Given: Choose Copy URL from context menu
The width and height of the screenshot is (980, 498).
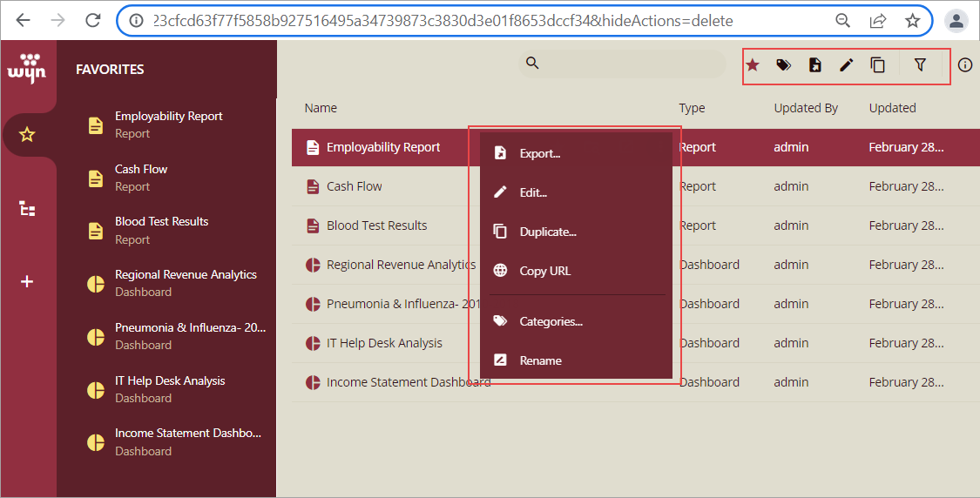Looking at the screenshot, I should point(544,271).
